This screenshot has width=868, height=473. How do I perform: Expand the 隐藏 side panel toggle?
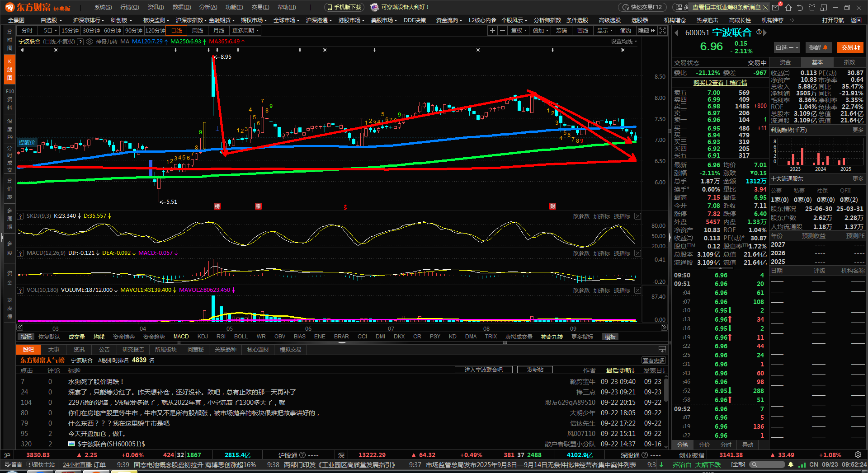coord(646,31)
